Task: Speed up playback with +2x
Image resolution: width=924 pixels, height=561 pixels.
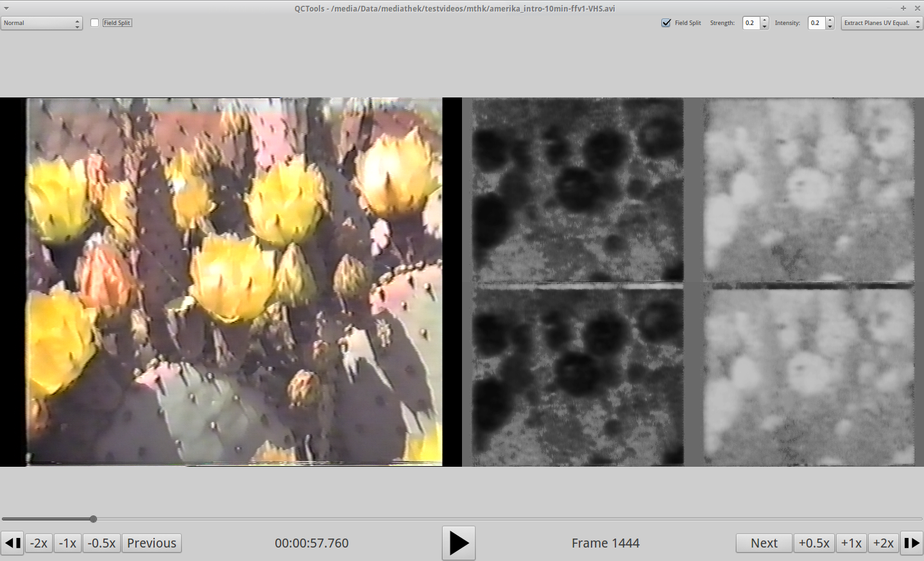Action: tap(883, 543)
